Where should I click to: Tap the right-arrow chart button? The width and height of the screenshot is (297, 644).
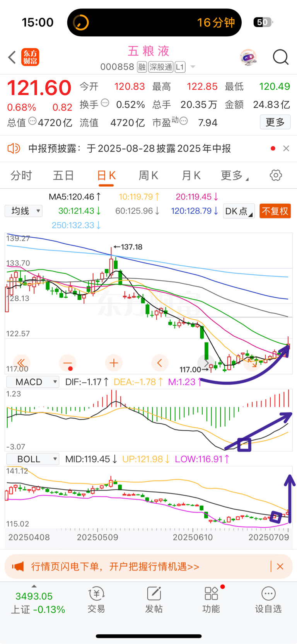[206, 363]
